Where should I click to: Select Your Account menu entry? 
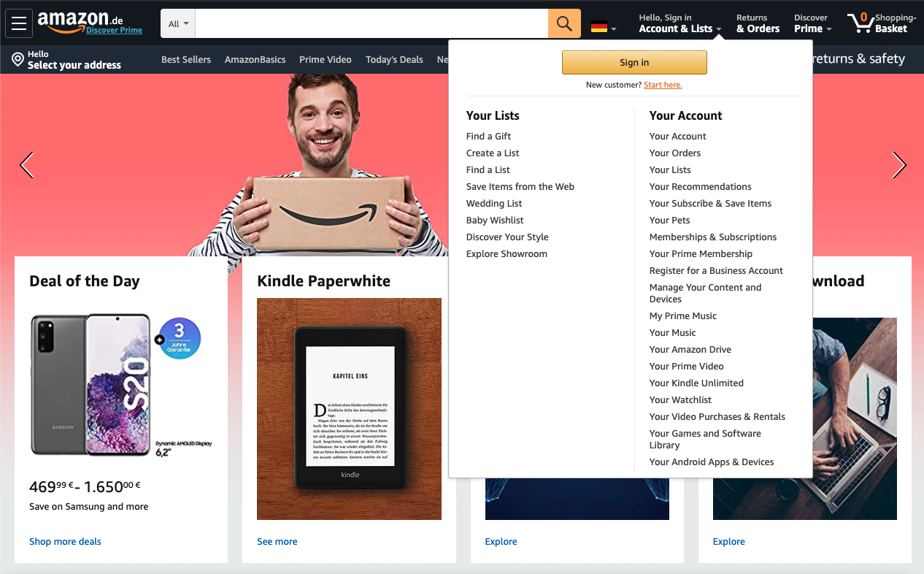[678, 136]
